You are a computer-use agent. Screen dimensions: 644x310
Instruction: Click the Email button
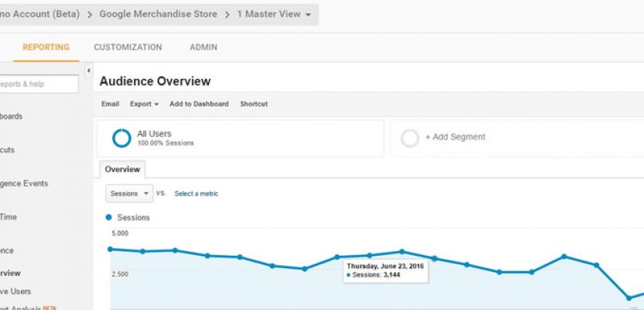(x=110, y=104)
